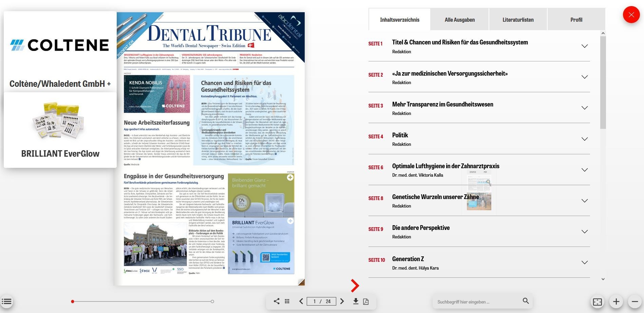Download the issue with the download icon
Viewport: 644px width, 313px height.
click(356, 301)
